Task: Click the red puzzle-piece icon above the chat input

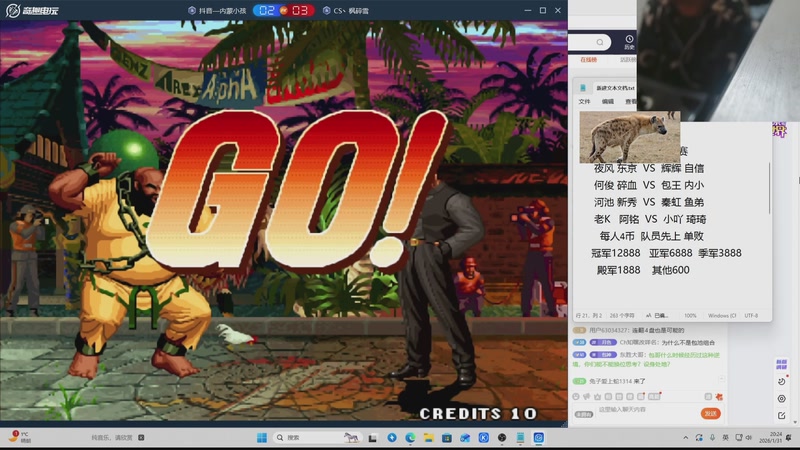Action: (719, 396)
